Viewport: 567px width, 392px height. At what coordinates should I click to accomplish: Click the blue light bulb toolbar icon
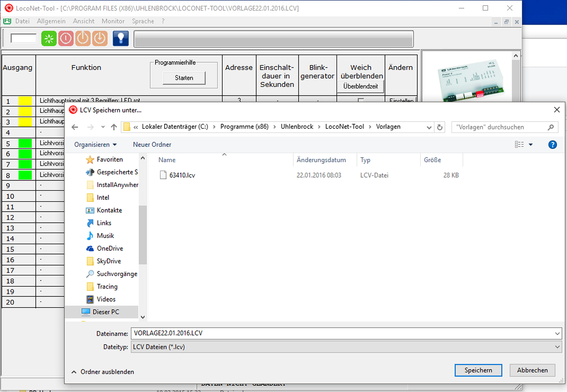[121, 38]
